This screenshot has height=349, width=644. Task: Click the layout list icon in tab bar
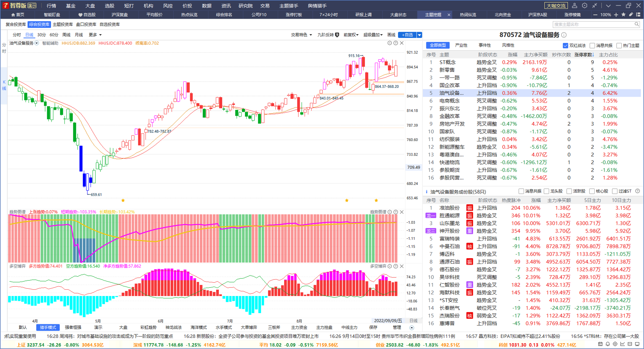638,15
